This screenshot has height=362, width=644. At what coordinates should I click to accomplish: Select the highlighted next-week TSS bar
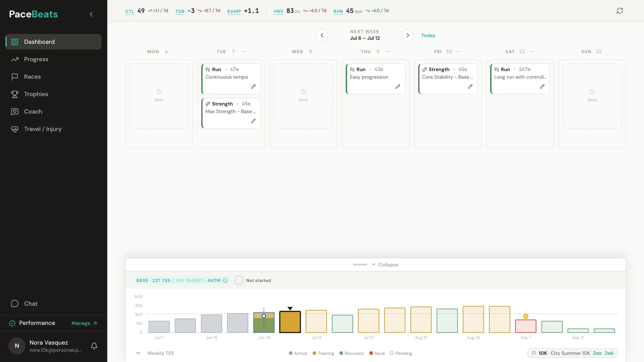(290, 322)
